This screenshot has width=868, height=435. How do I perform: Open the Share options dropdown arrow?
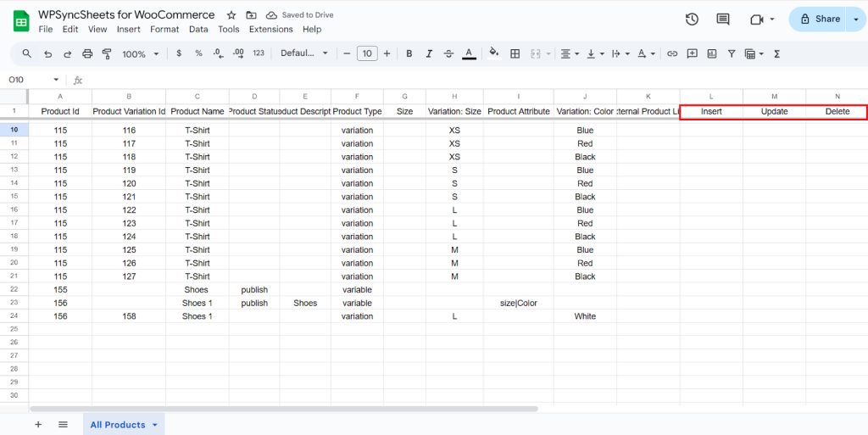(x=856, y=19)
